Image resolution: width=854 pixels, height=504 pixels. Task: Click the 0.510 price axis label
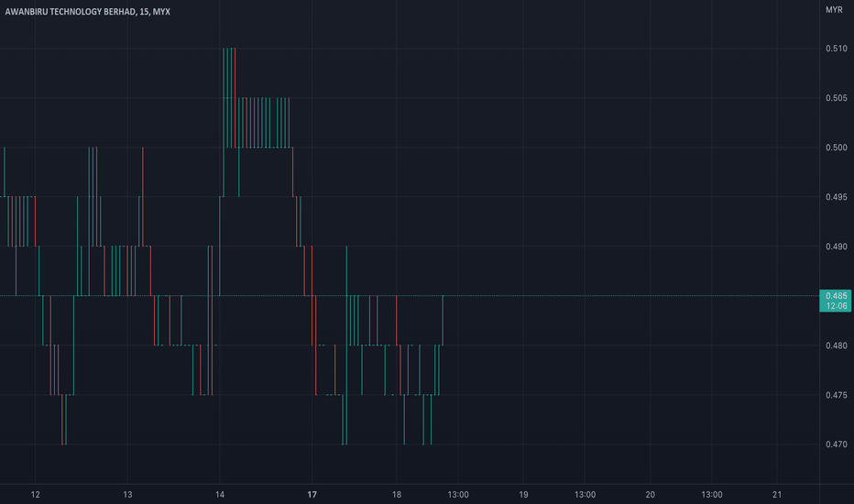pyautogui.click(x=836, y=49)
